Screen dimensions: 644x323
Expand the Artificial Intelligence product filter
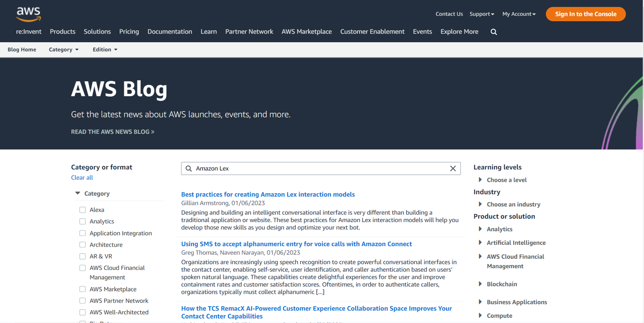(480, 243)
